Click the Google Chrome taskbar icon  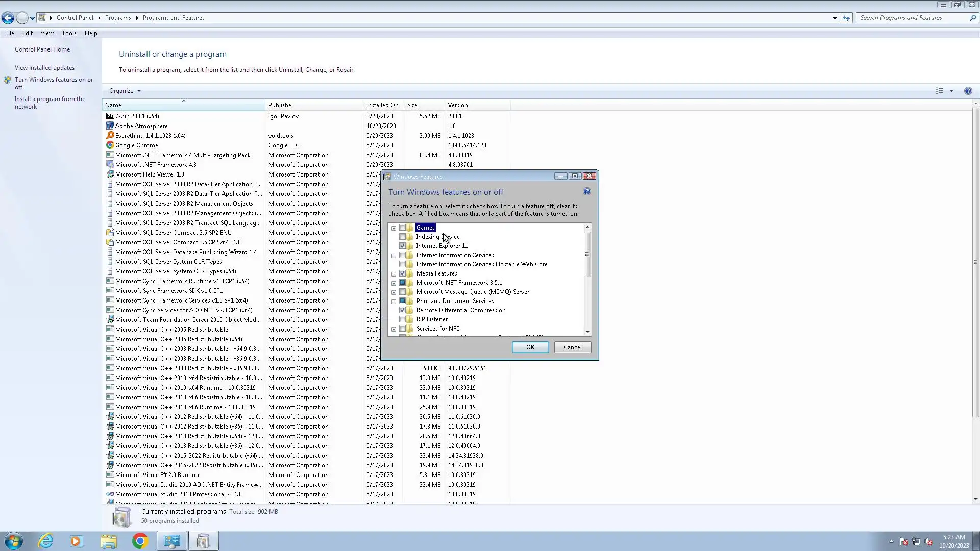coord(140,541)
